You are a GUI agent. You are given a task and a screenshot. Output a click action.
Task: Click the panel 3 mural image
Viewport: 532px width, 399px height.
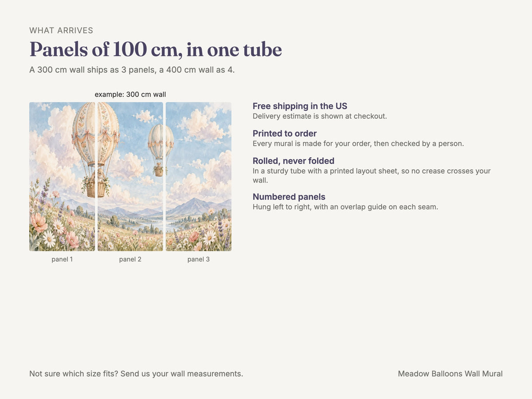click(199, 177)
